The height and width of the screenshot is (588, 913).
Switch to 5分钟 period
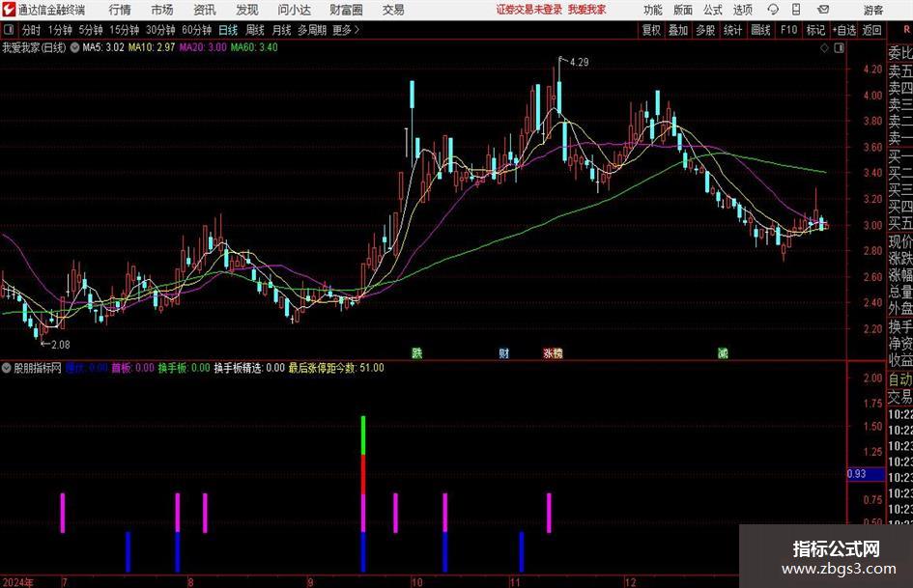click(91, 30)
